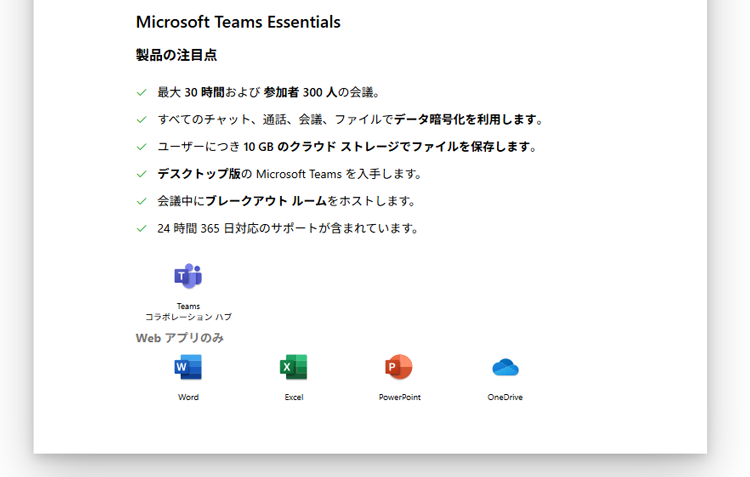
Task: Click the OneDrive label under icon
Action: coord(505,397)
